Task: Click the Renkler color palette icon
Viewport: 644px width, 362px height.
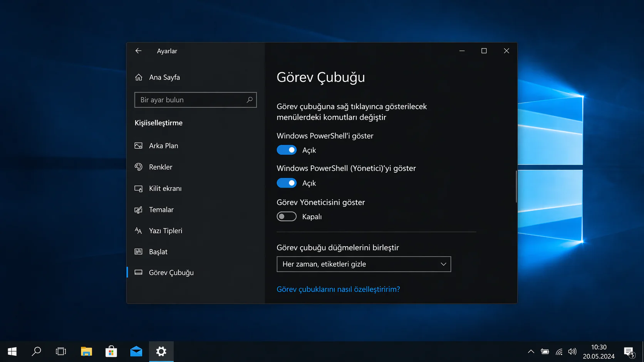Action: click(x=139, y=167)
